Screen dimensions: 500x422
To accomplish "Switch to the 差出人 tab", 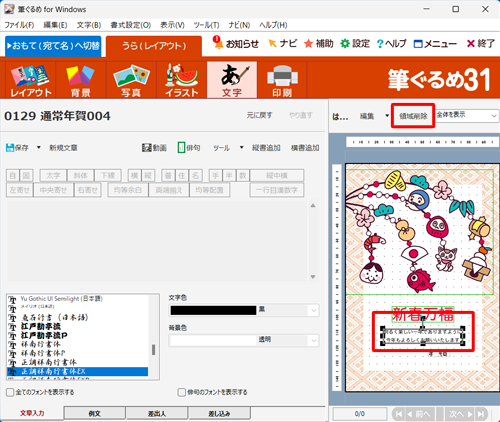I will [x=157, y=413].
